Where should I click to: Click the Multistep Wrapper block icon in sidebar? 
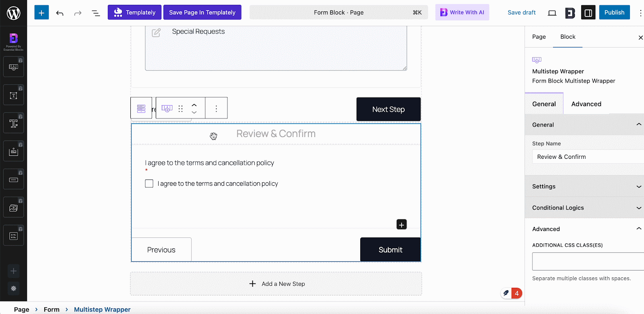pyautogui.click(x=537, y=60)
